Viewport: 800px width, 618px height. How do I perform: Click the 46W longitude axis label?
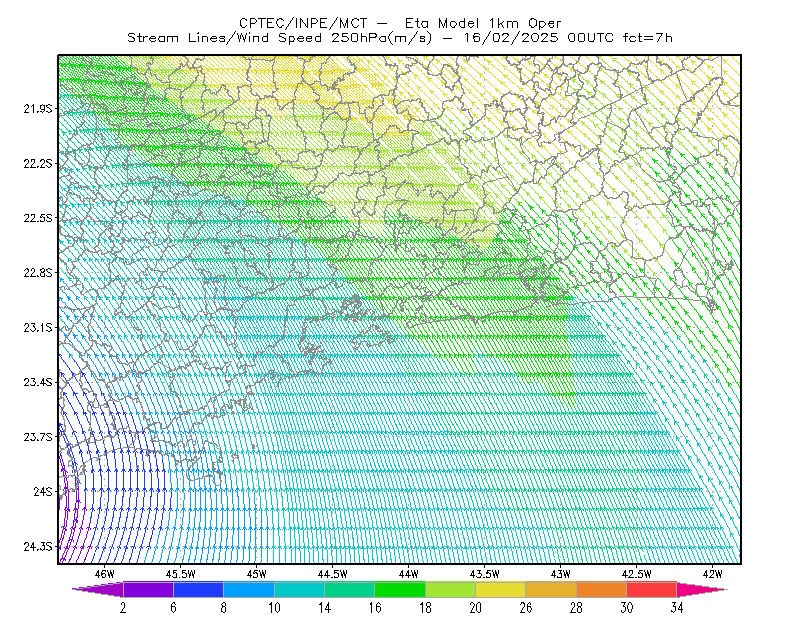(105, 574)
